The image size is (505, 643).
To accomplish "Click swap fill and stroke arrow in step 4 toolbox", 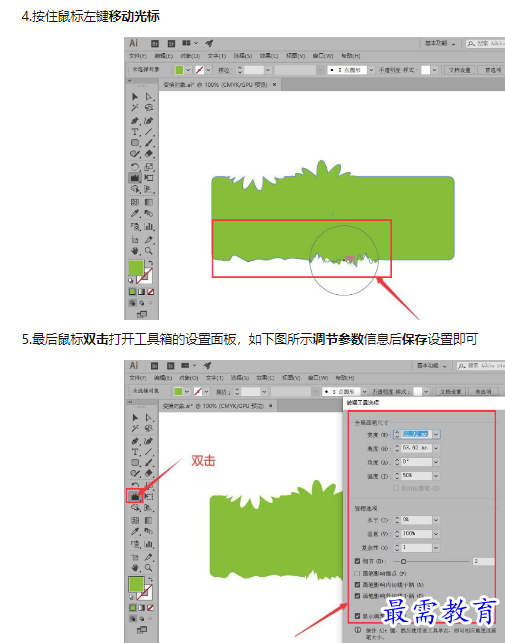I will (151, 262).
